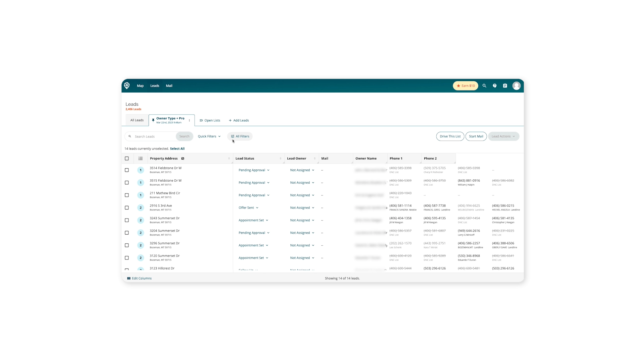644x362 pixels.
Task: Toggle the select-all header checkbox
Action: tap(127, 159)
